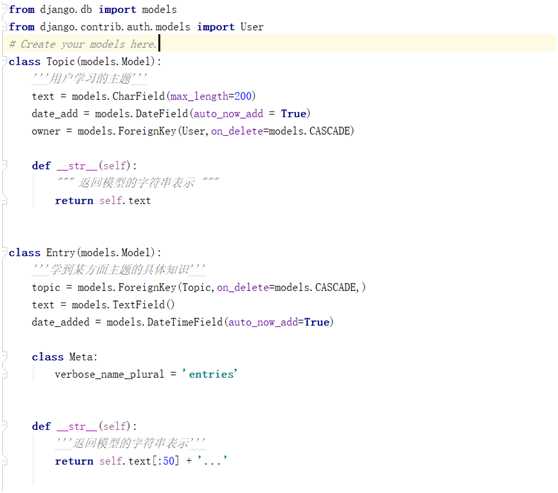Click the lowercase 'topic' variable name
The width and height of the screenshot is (558, 493).
coord(46,287)
